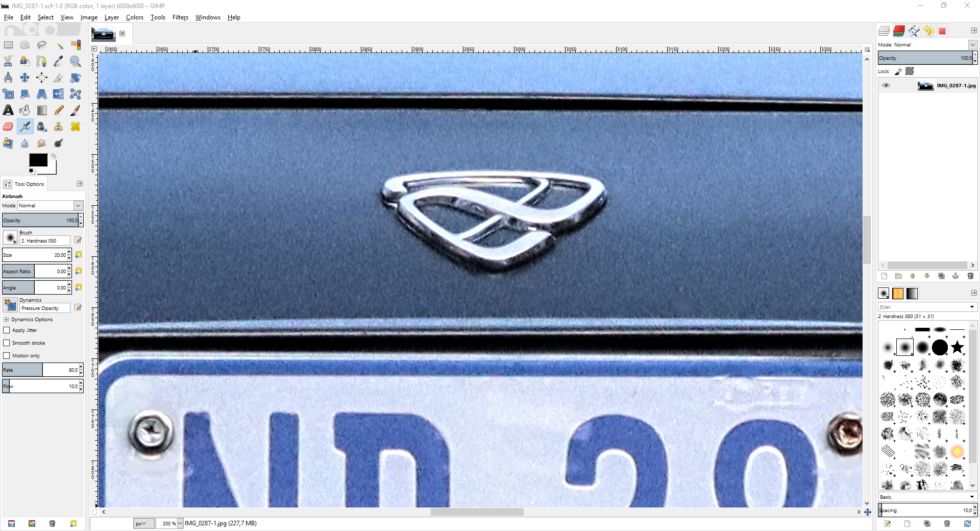The height and width of the screenshot is (531, 980).
Task: Open Layers dock tab configuration menu
Action: pos(974,31)
